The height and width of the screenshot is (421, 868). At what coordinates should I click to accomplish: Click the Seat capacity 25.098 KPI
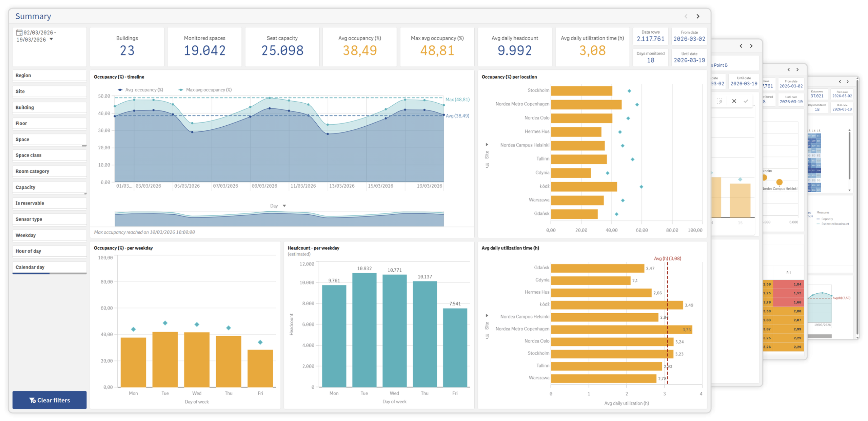pyautogui.click(x=282, y=47)
